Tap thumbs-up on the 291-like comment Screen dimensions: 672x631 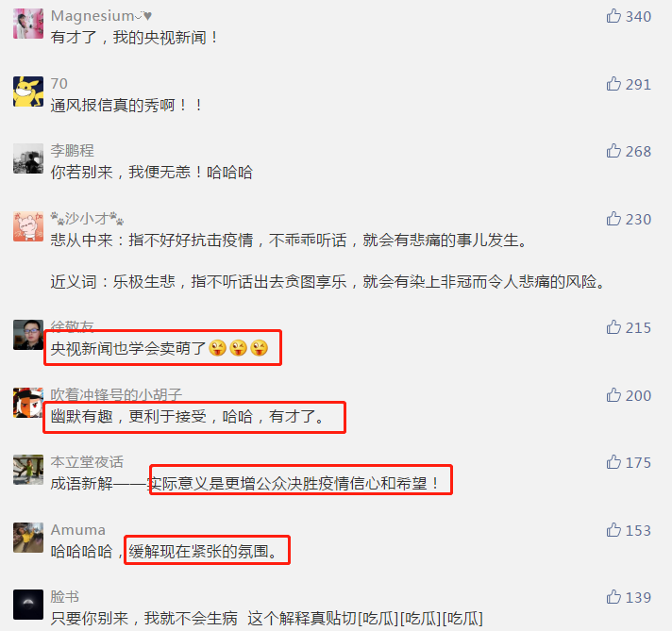613,84
